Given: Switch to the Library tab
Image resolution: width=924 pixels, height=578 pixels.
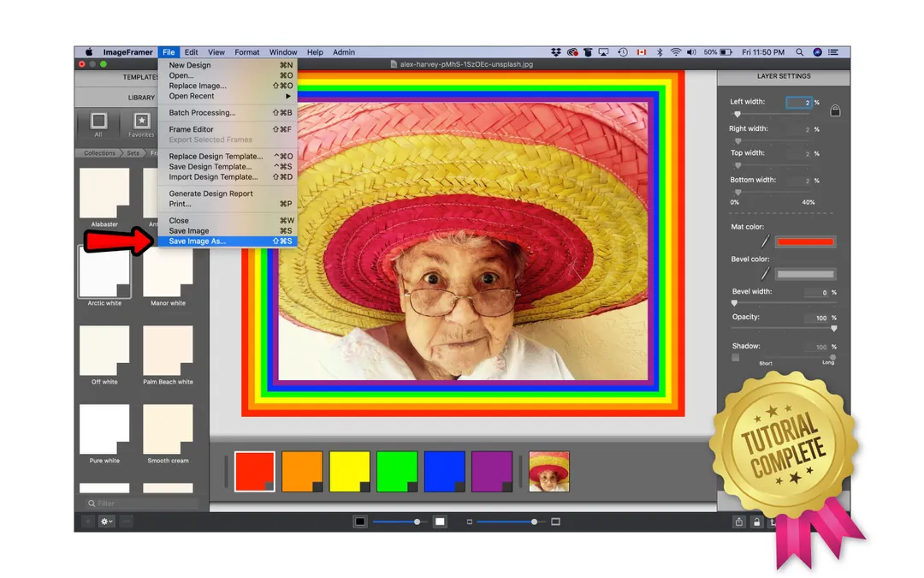Looking at the screenshot, I should (x=141, y=98).
